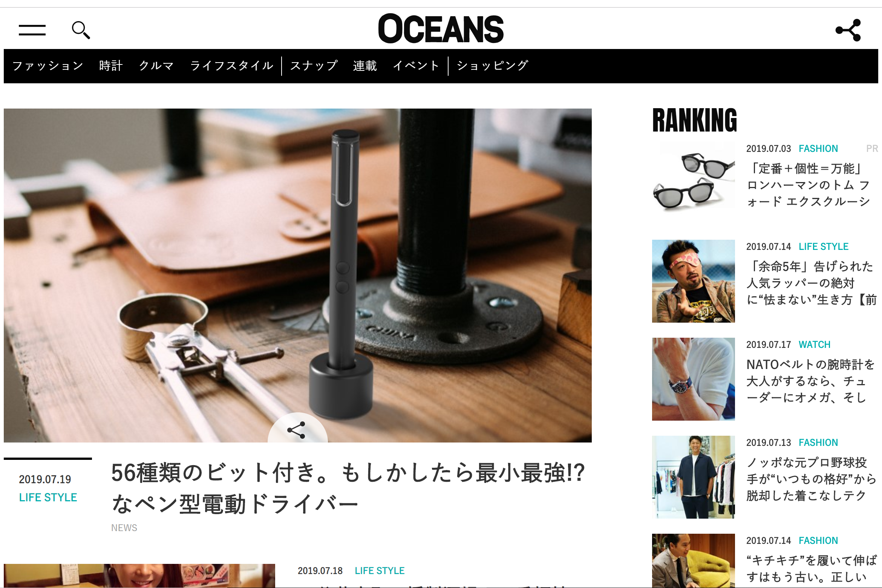This screenshot has height=588, width=882.
Task: Select the スナップ navigation item
Action: (314, 66)
